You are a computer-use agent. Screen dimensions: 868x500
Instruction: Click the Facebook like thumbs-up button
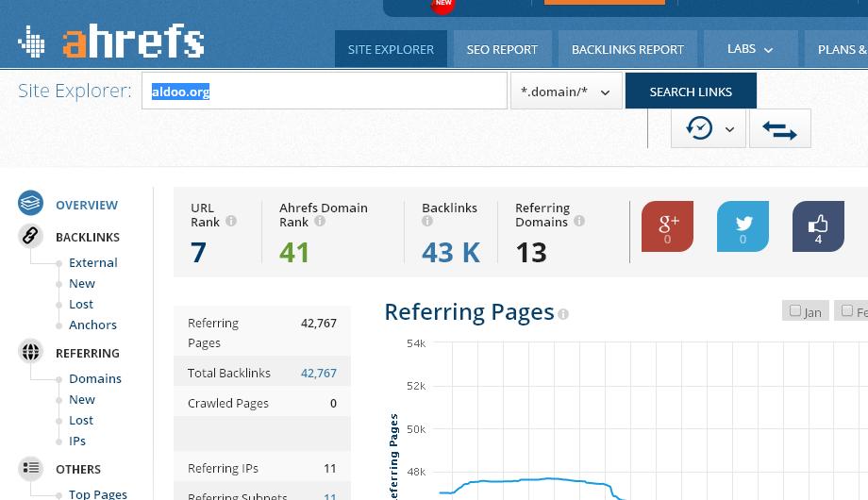818,226
